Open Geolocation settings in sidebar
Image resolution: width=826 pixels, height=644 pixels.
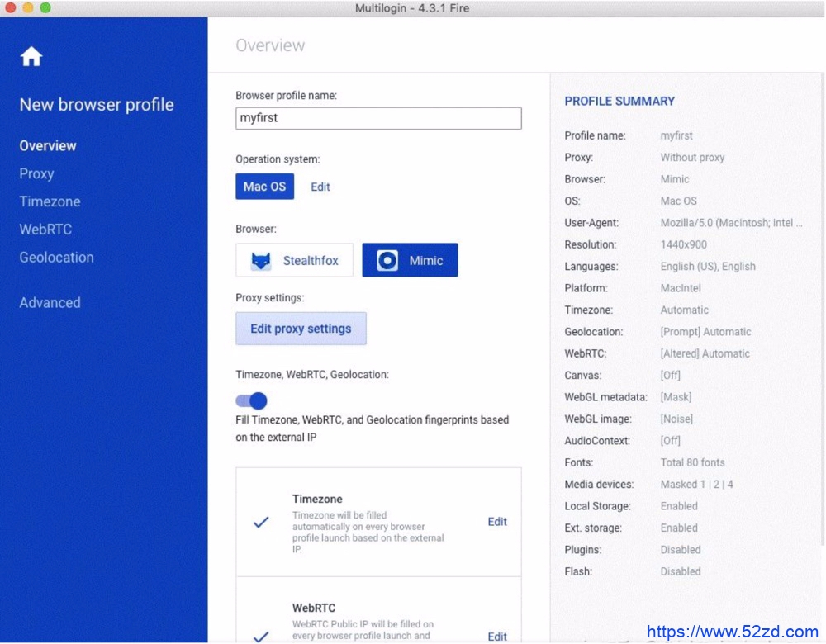57,258
